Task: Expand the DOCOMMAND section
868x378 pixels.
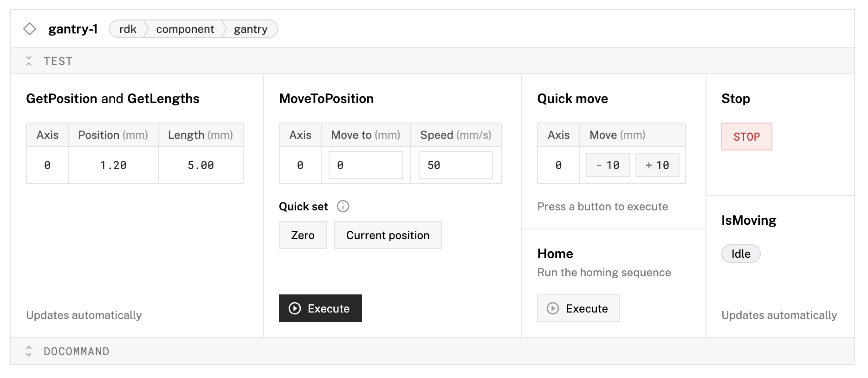Action: tap(29, 351)
